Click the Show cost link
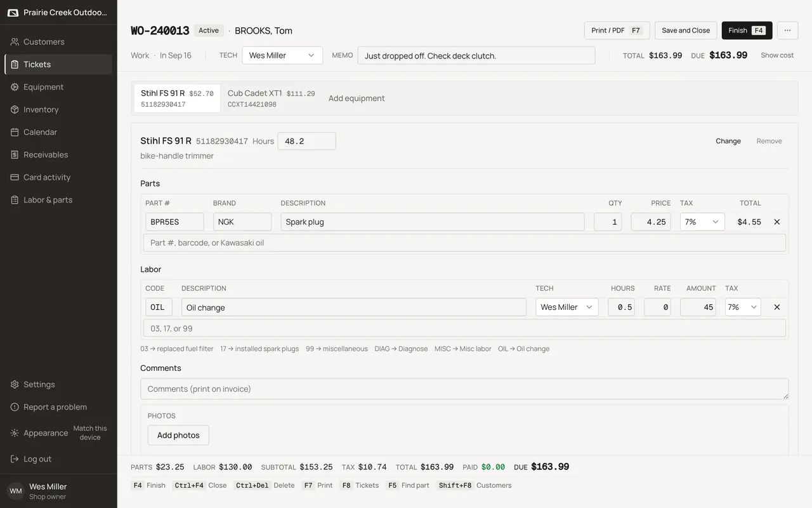Image resolution: width=812 pixels, height=508 pixels. tap(777, 55)
